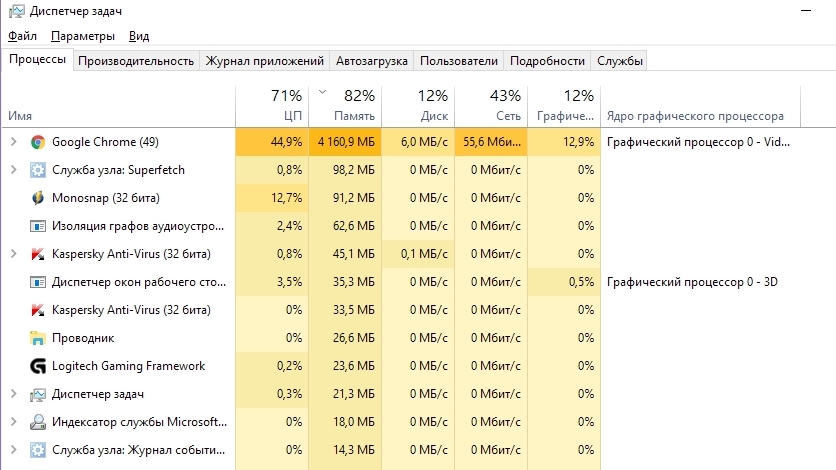Viewport: 836px width, 470px height.
Task: Open the Файл menu
Action: point(22,36)
